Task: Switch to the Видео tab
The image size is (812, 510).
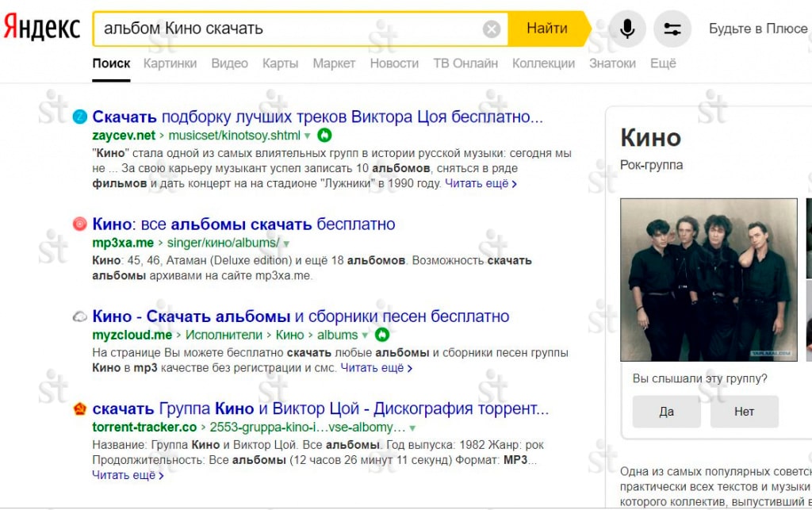Action: point(229,63)
